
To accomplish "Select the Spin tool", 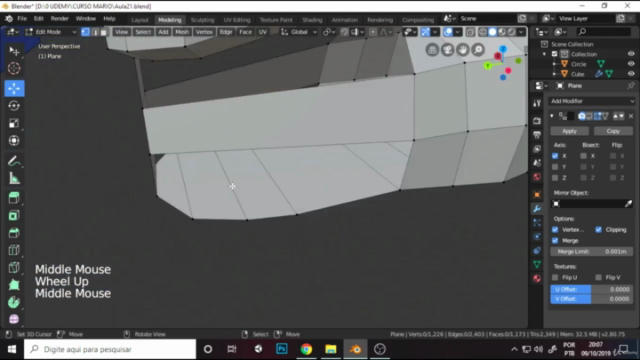I will (14, 302).
